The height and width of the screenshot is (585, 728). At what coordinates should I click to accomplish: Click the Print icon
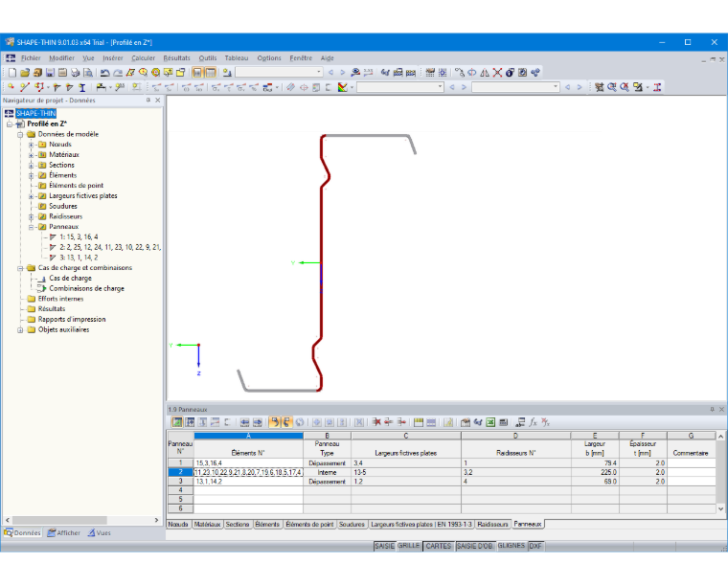click(76, 73)
